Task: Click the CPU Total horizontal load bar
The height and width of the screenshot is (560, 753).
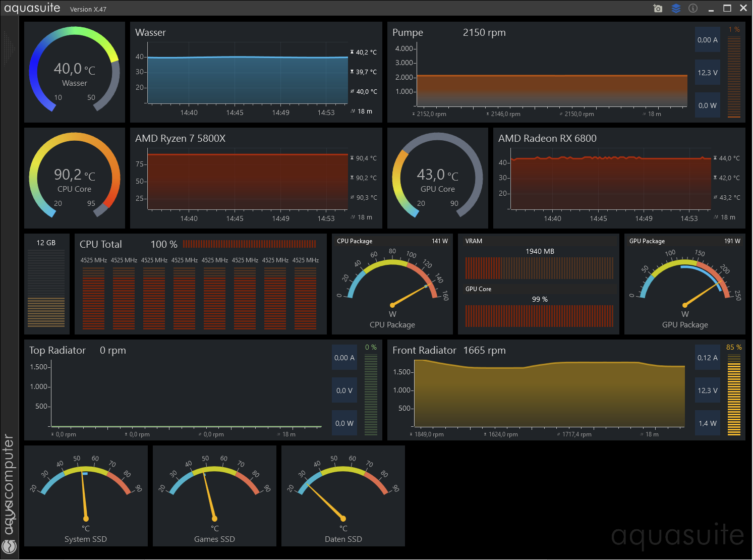Action: [x=249, y=244]
